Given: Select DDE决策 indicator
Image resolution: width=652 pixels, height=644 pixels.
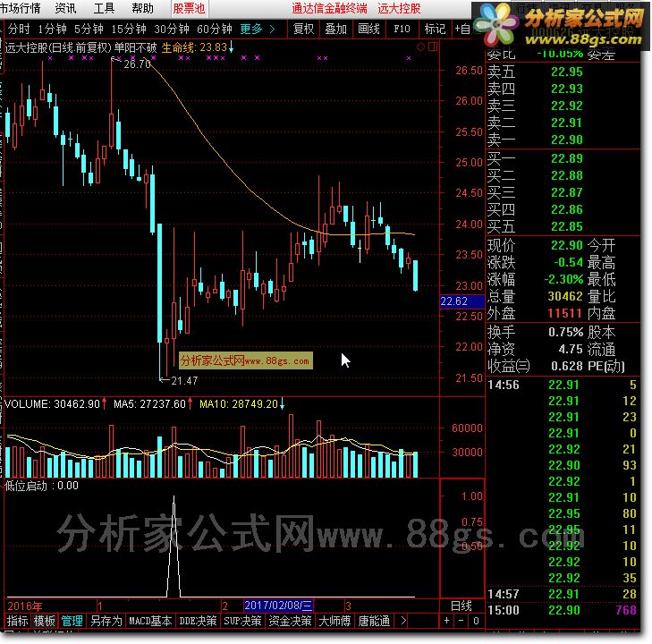Looking at the screenshot, I should point(198,621).
